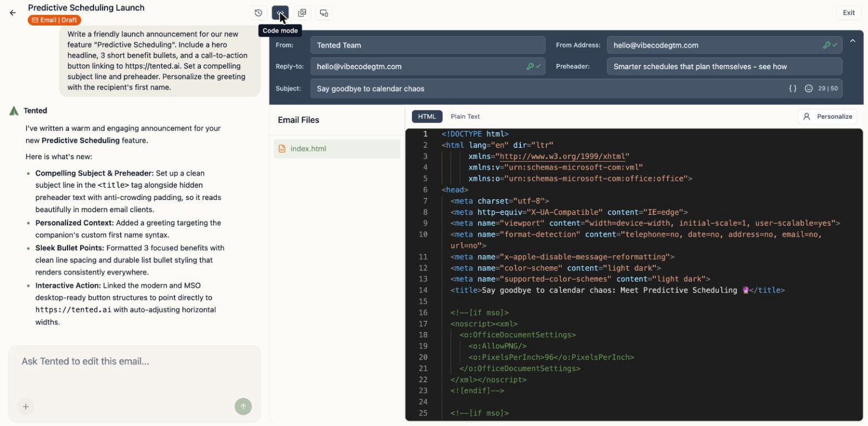
Task: Click the Tented logo in chat reply
Action: point(14,111)
